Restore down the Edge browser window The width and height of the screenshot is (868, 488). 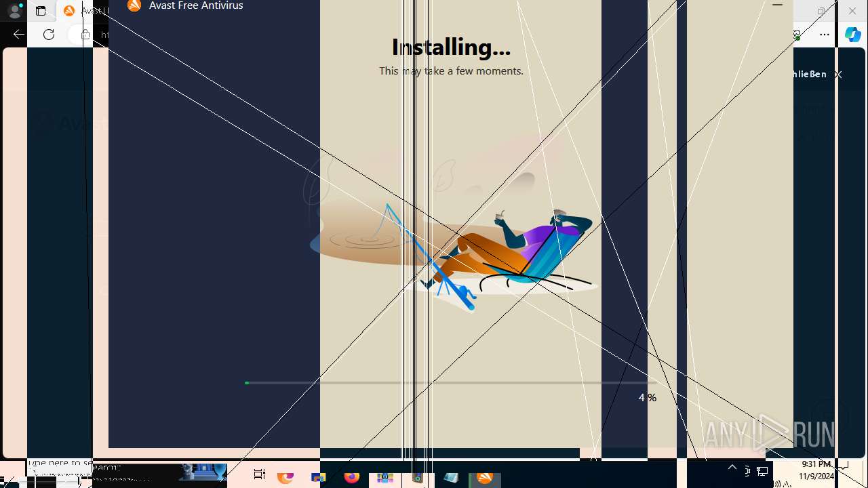pos(821,11)
